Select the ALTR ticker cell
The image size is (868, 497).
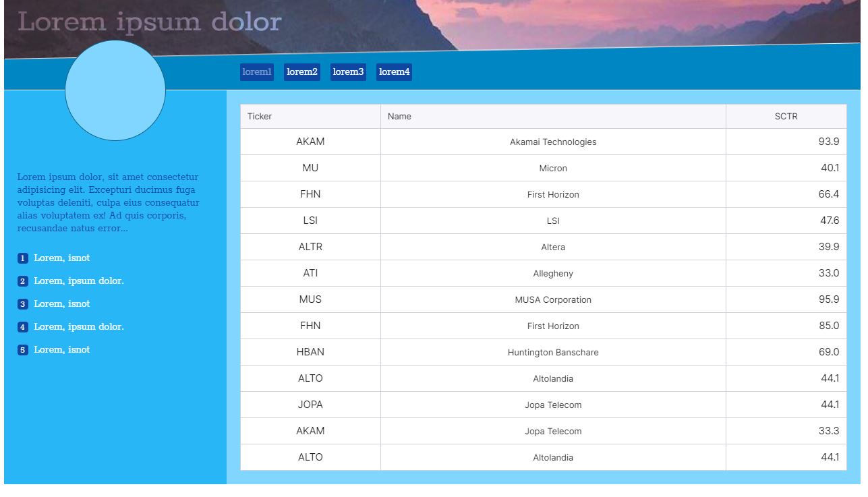click(x=310, y=247)
